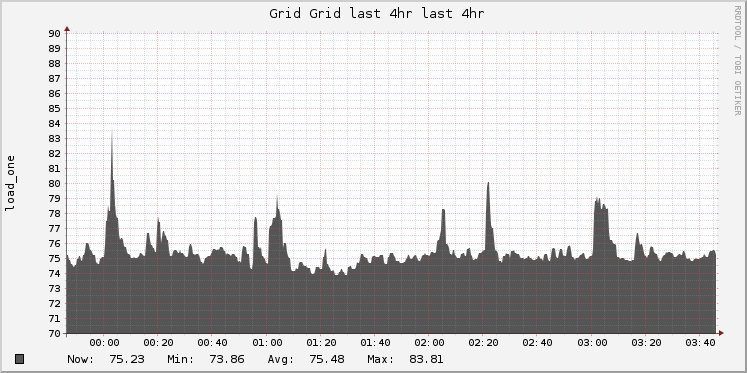Click the Max value 83.81

click(x=426, y=359)
